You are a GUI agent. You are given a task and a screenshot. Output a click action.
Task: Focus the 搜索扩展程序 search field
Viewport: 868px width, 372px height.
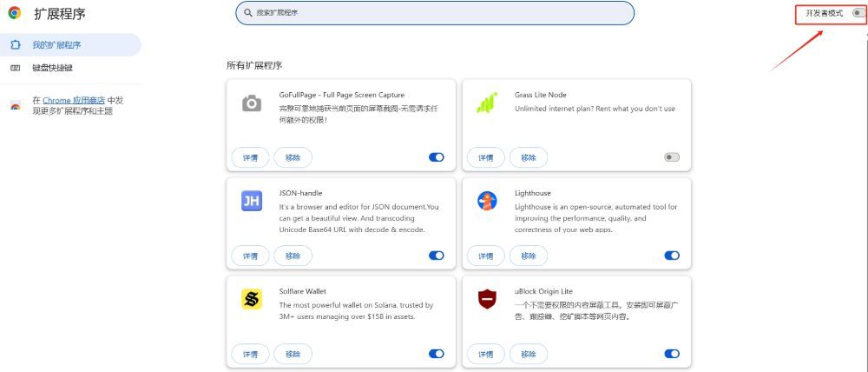pyautogui.click(x=435, y=13)
